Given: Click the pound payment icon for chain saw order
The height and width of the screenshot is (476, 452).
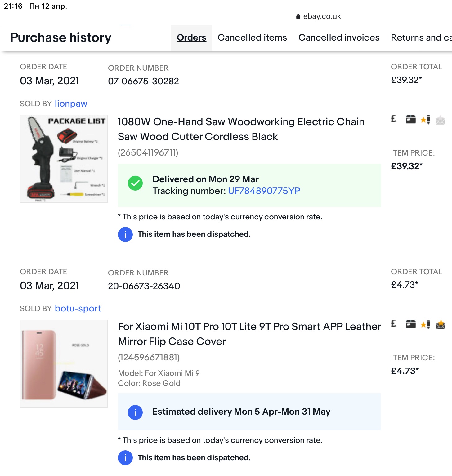Looking at the screenshot, I should click(x=394, y=119).
